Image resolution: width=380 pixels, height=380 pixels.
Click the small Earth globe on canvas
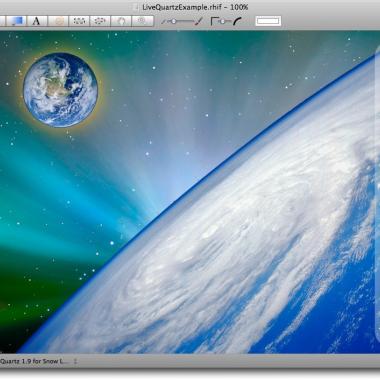pos(60,90)
